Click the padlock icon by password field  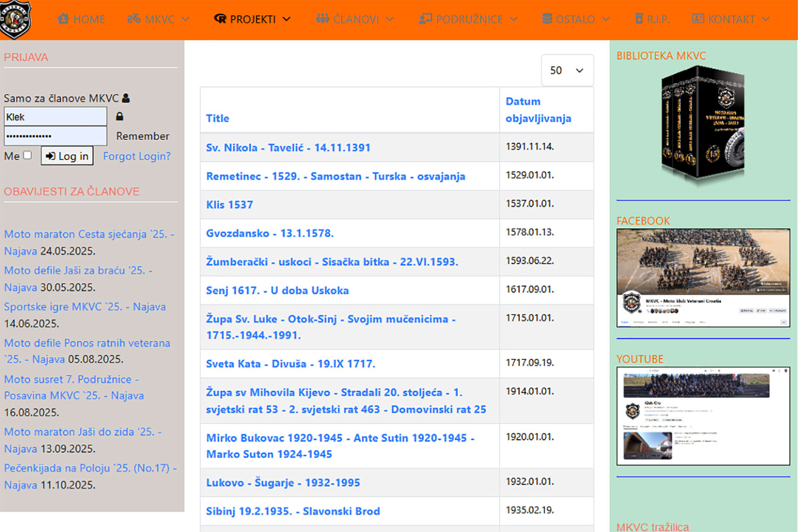(x=120, y=117)
